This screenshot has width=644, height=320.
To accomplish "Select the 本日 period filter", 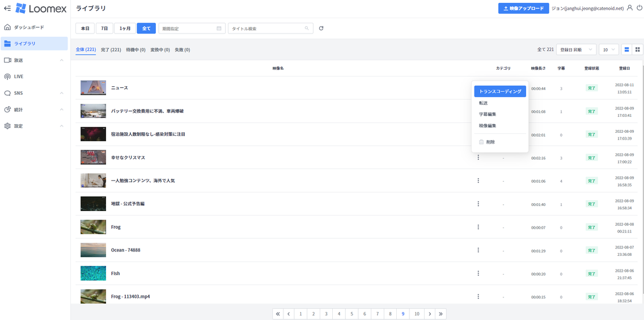I will click(85, 28).
